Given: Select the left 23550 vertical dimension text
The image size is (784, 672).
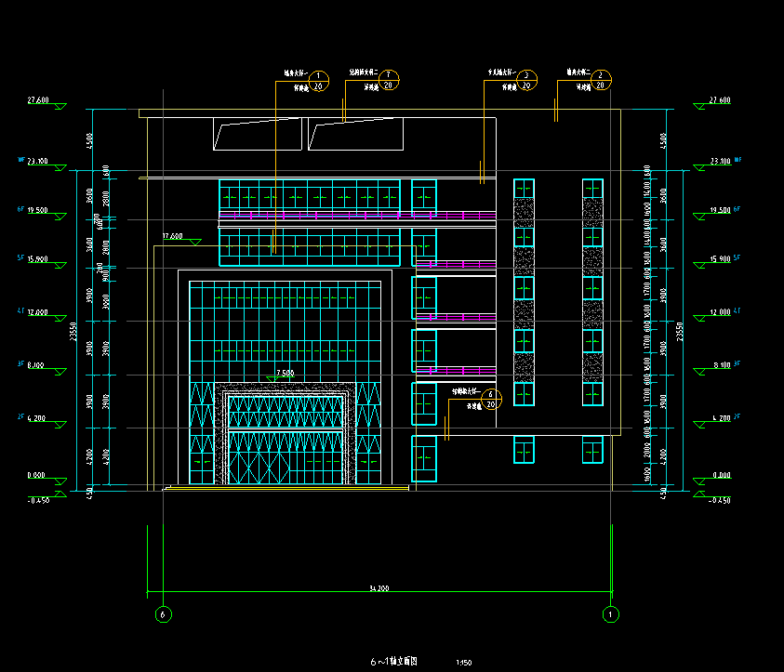Looking at the screenshot, I should tap(73, 331).
